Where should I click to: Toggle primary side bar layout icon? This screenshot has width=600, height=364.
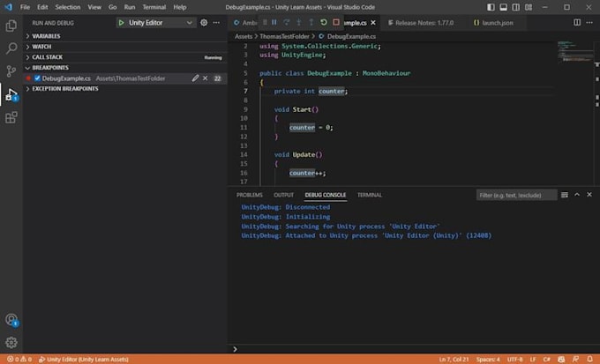pyautogui.click(x=491, y=7)
